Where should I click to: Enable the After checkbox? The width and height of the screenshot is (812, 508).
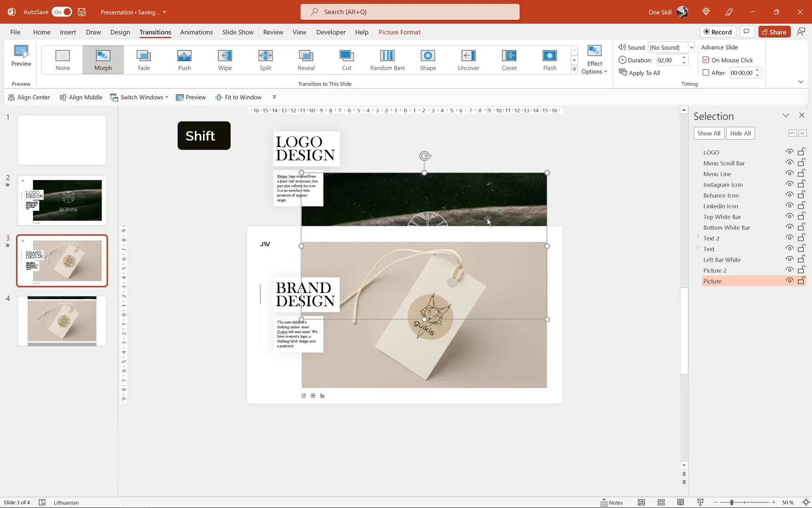tap(706, 72)
